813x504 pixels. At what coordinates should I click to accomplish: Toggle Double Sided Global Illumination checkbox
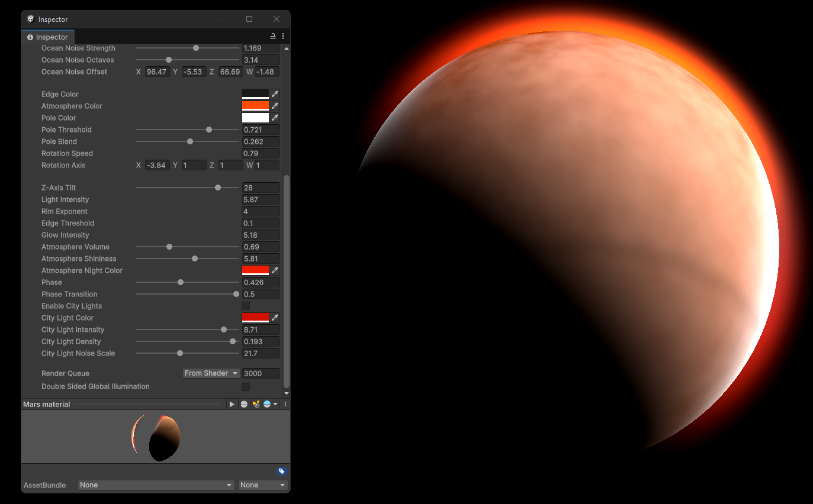pos(246,387)
